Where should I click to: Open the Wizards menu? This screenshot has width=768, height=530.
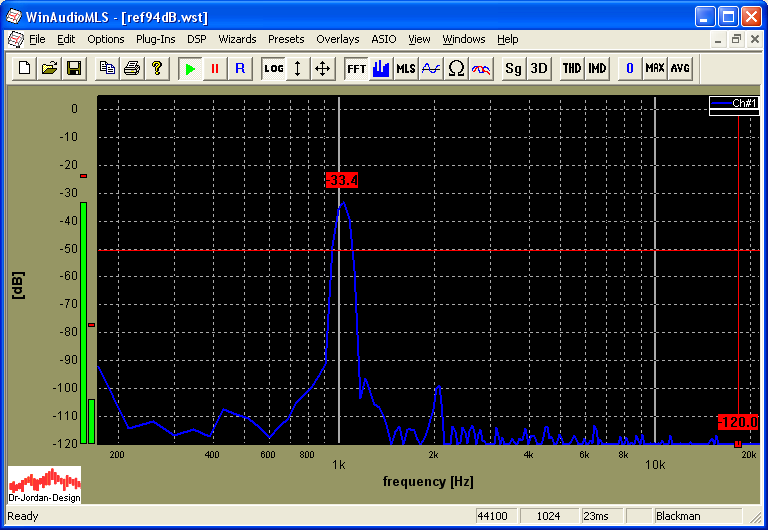tap(237, 39)
